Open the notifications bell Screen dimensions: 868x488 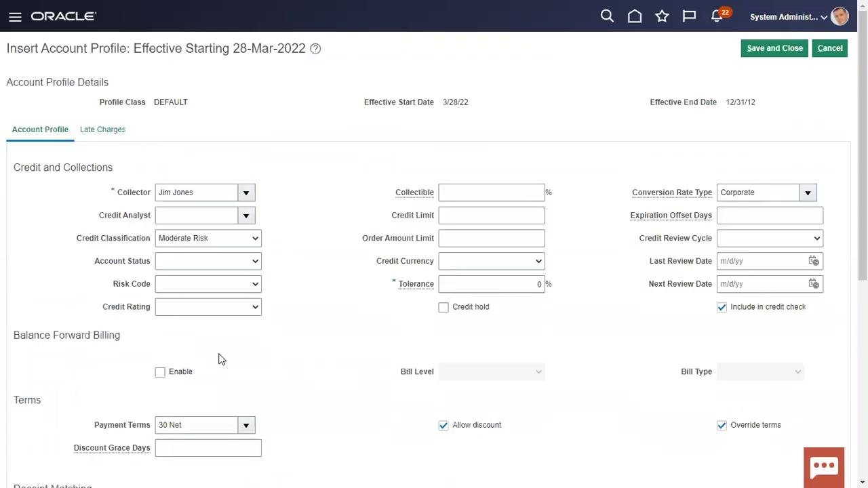(x=717, y=16)
